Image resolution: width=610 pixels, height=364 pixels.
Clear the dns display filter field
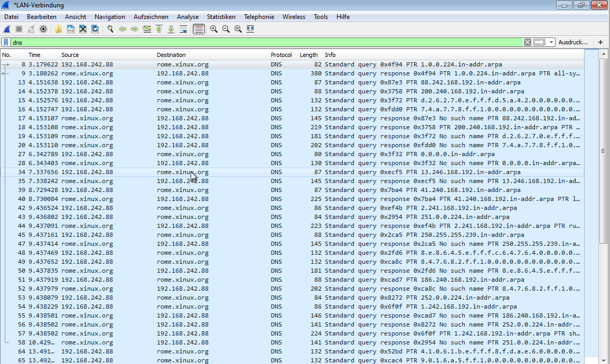click(527, 42)
